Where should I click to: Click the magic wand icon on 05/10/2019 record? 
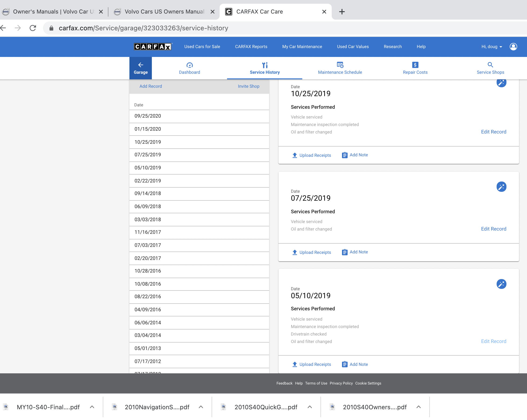(x=501, y=284)
